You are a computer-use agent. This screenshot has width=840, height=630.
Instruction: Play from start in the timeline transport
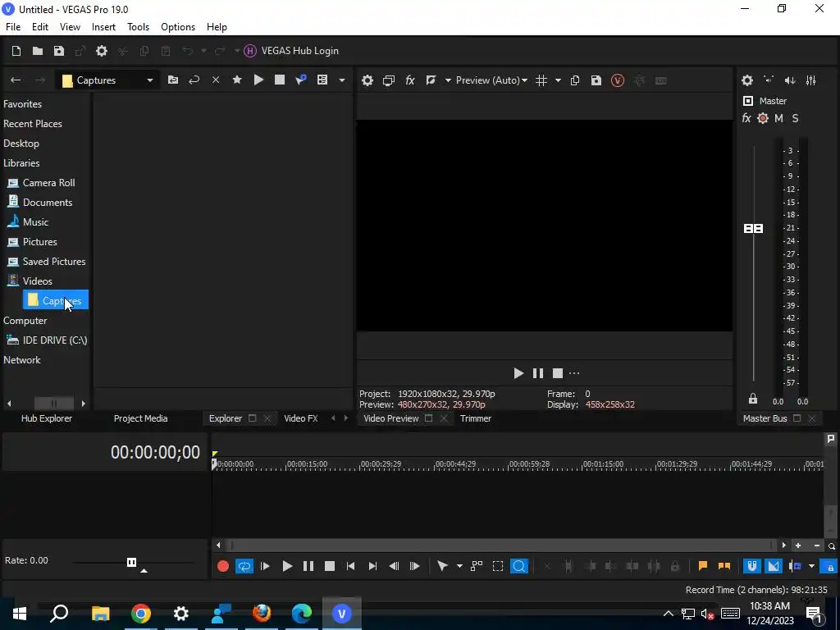point(265,566)
